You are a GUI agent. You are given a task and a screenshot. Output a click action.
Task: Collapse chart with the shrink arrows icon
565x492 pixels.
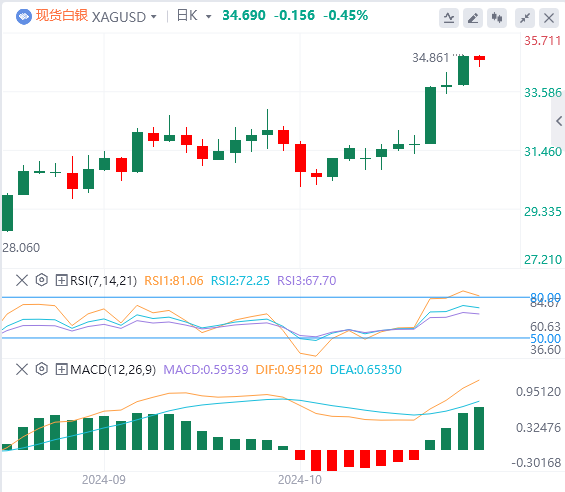point(525,18)
